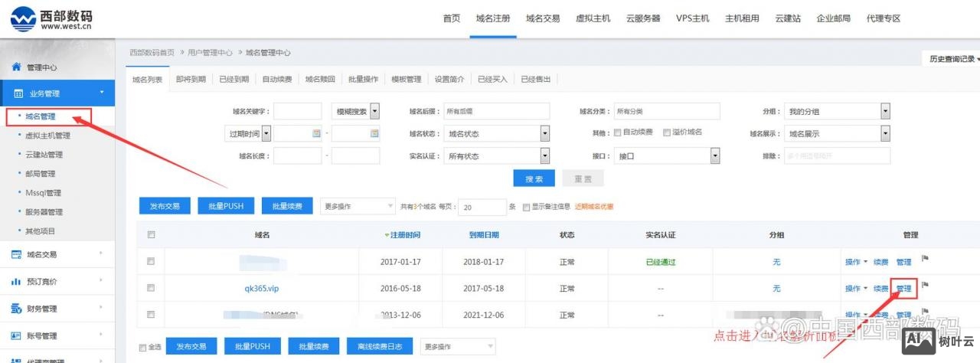980x363 pixels.
Task: Click the 财务管理 sidebar icon
Action: (x=16, y=309)
